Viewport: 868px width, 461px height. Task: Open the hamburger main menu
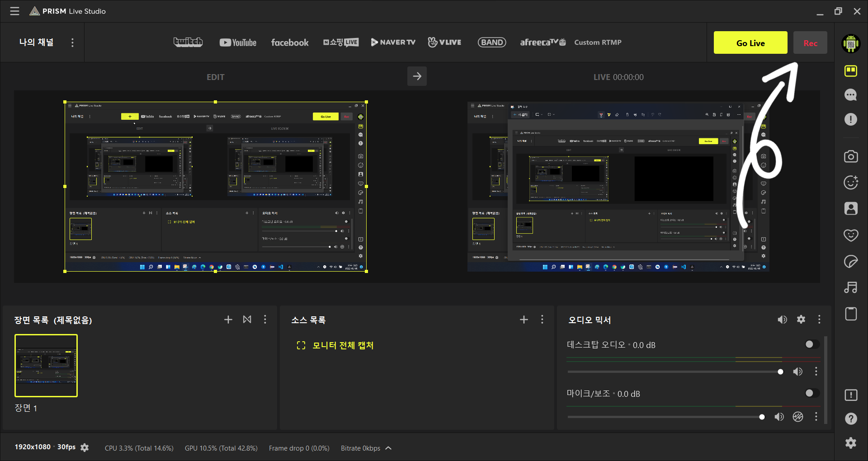[14, 11]
